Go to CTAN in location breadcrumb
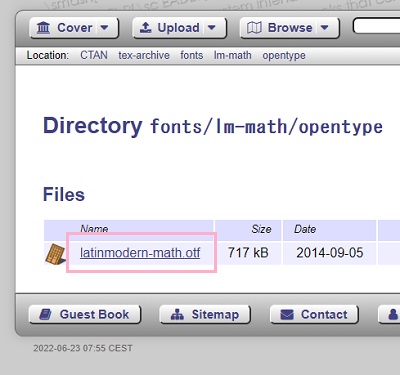400x375 pixels. 94,55
